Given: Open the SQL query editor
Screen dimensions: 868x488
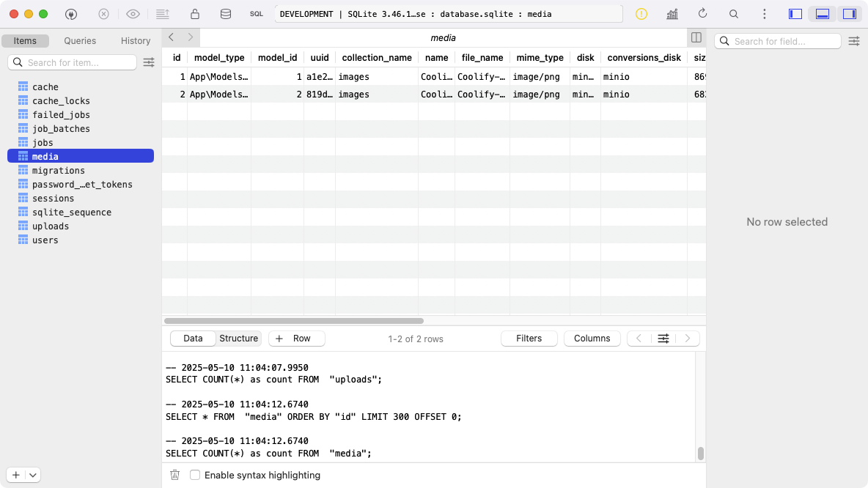Looking at the screenshot, I should [x=256, y=14].
